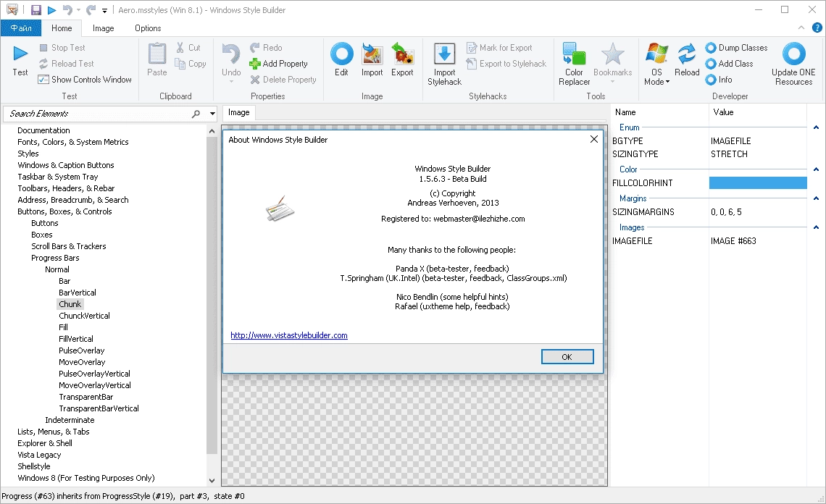The image size is (826, 504).
Task: Click the Bookmarks star icon
Action: coord(612,54)
